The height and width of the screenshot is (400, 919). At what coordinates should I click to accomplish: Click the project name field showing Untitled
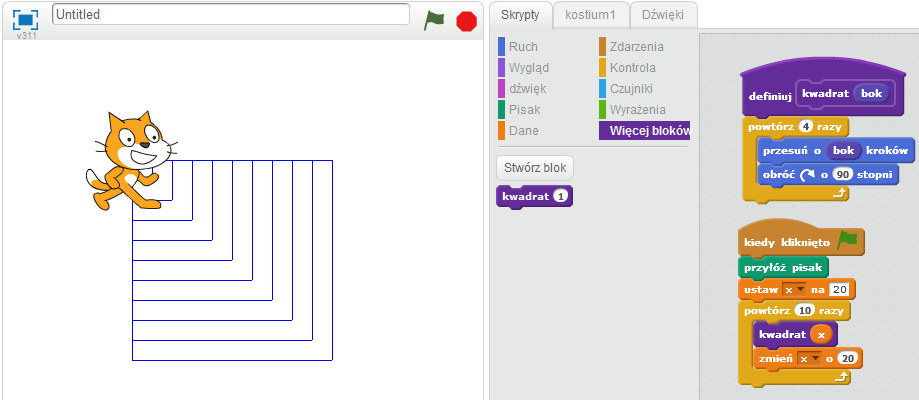[231, 15]
